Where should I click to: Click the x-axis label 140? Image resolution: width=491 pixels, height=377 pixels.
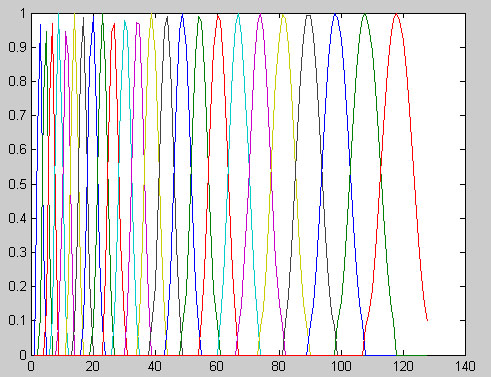[x=465, y=366]
